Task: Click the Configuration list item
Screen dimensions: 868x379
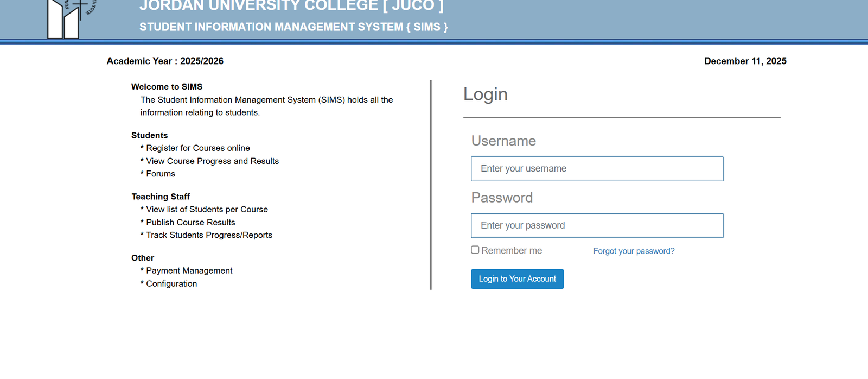Action: tap(171, 284)
